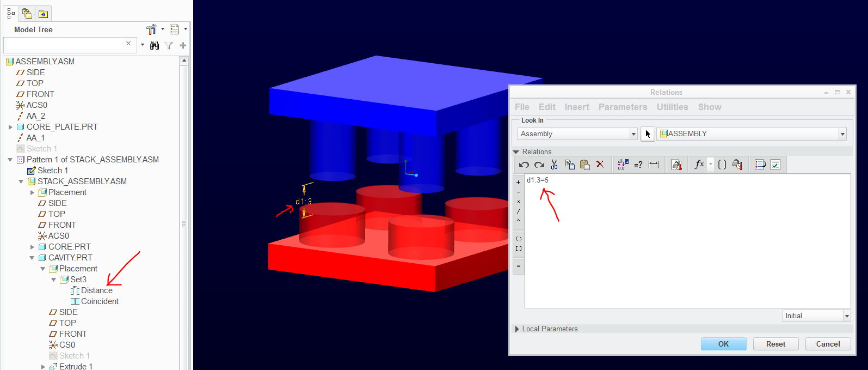
Task: Toggle dimension names and values icon
Action: pyautogui.click(x=623, y=165)
